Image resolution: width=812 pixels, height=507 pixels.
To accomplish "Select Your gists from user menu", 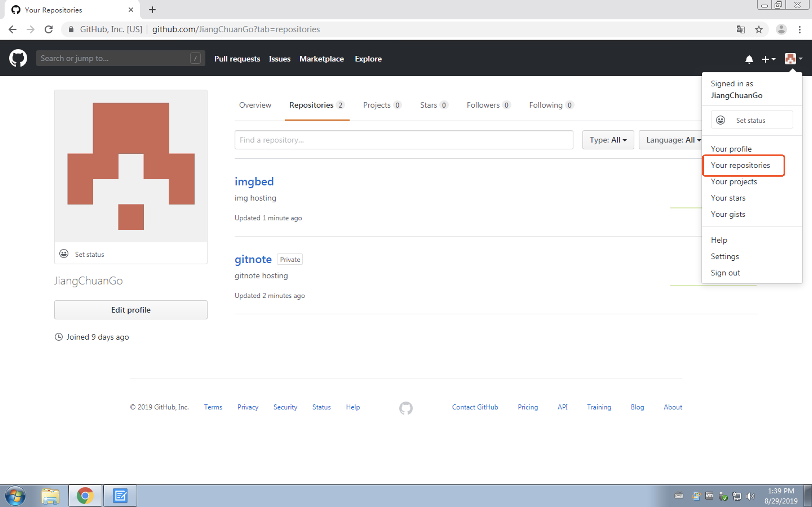I will (728, 214).
